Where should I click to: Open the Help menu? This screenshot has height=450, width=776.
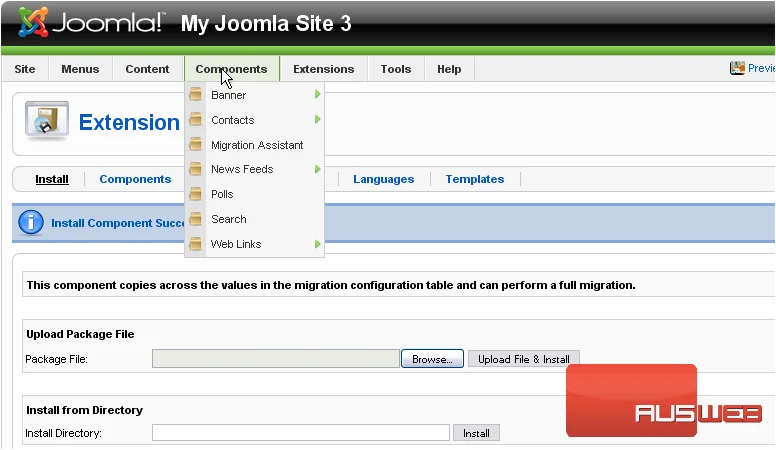coord(449,69)
